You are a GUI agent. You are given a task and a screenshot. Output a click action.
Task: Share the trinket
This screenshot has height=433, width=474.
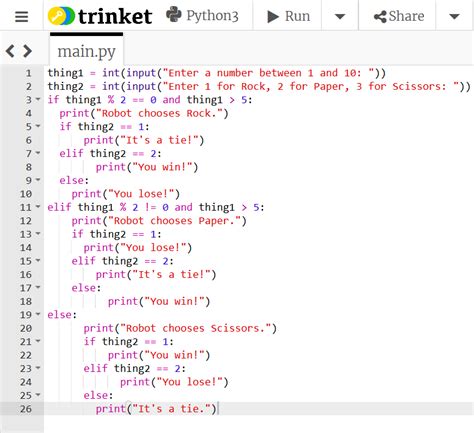(x=399, y=16)
